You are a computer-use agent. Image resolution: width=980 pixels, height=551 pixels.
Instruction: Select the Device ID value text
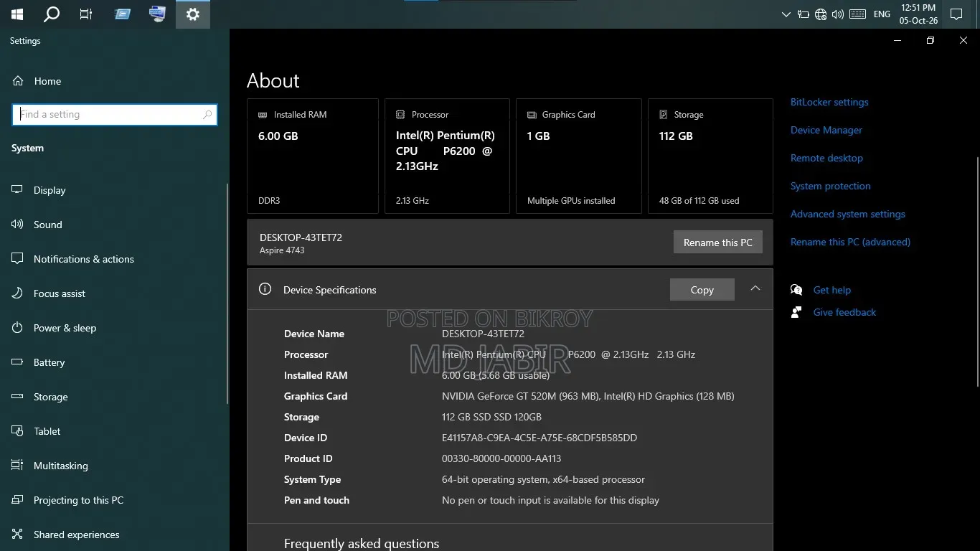540,438
